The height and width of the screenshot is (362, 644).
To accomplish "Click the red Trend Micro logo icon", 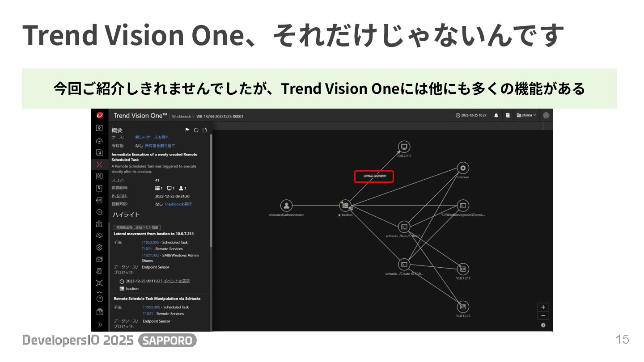I will point(99,115).
